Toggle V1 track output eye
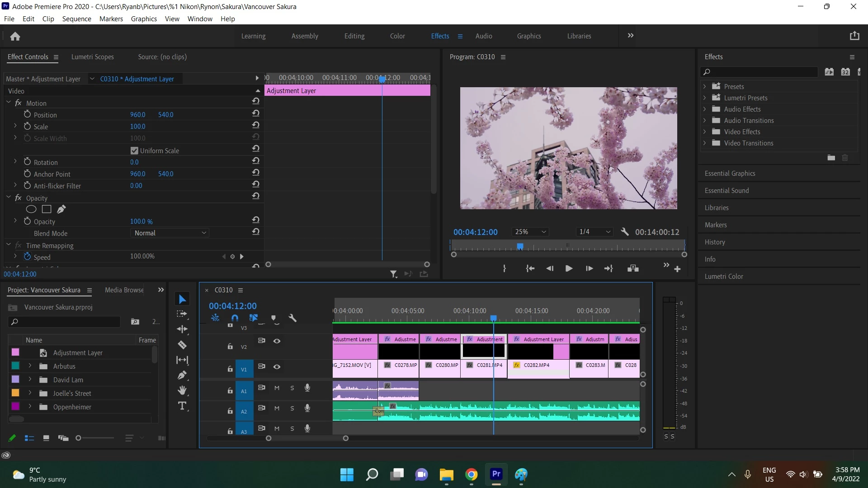The width and height of the screenshot is (868, 488). 277,367
